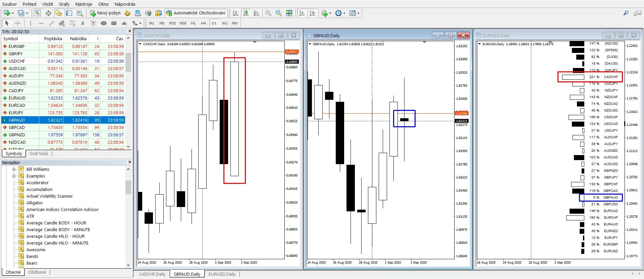Open the Profiles dropdown arrow
The width and height of the screenshot is (644, 279).
(x=27, y=13)
